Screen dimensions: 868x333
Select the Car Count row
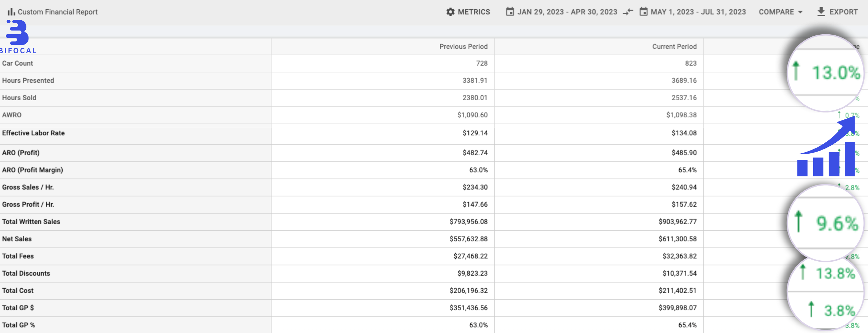click(17, 63)
